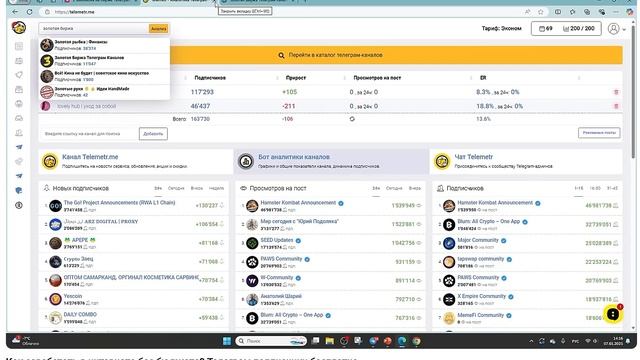This screenshot has height=360, width=640.
Task: Select 'Неделя' tab in New subscribers panel
Action: (216, 188)
